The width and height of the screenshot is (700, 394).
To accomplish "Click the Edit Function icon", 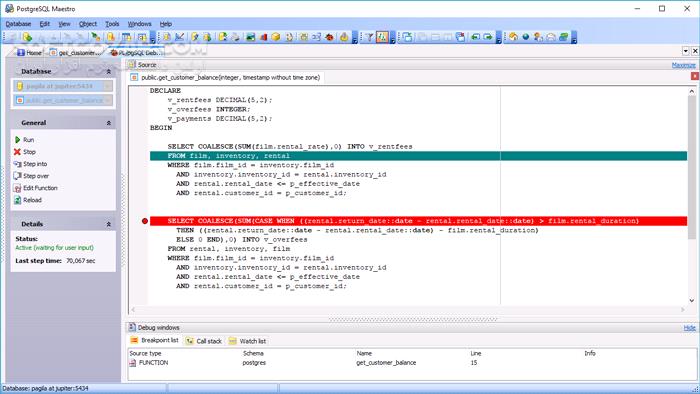I will pyautogui.click(x=17, y=188).
